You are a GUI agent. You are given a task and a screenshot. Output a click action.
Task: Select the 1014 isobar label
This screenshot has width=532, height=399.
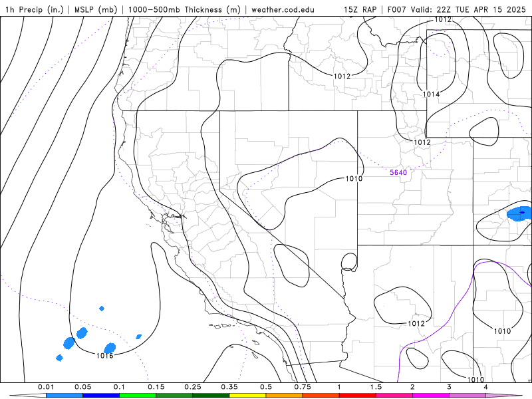pos(431,94)
